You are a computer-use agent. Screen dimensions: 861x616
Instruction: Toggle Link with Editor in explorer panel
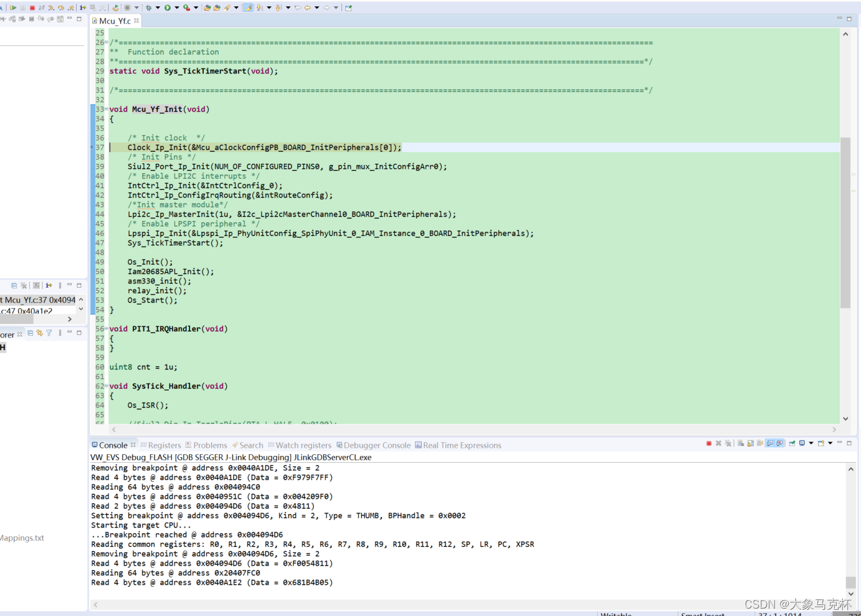(x=39, y=333)
